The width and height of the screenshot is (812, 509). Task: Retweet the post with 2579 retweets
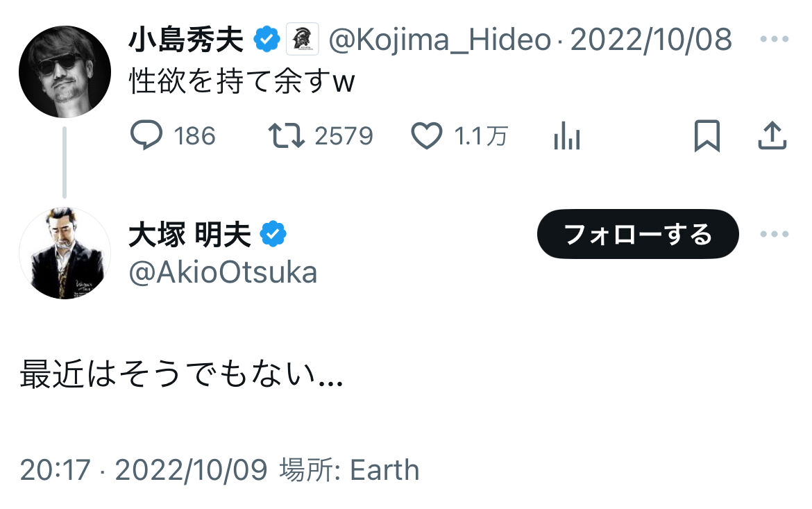click(x=287, y=136)
